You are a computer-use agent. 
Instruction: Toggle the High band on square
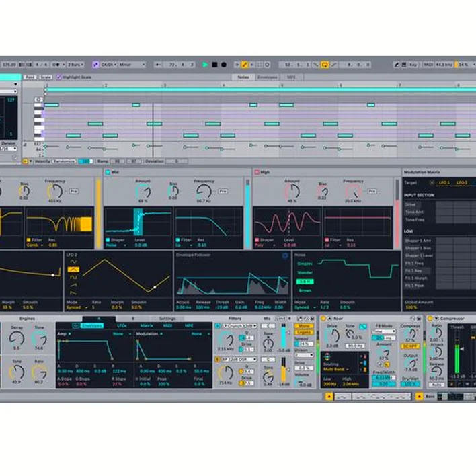[257, 172]
